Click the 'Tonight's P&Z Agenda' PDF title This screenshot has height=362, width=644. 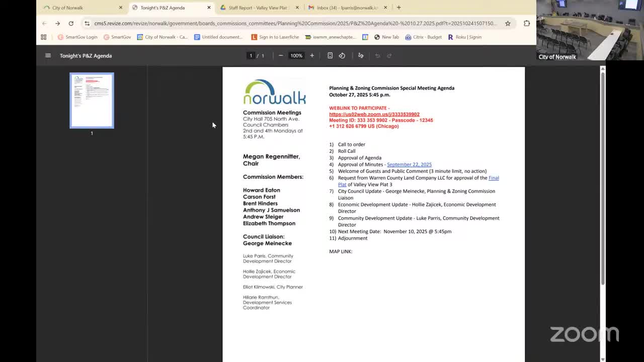pyautogui.click(x=86, y=55)
